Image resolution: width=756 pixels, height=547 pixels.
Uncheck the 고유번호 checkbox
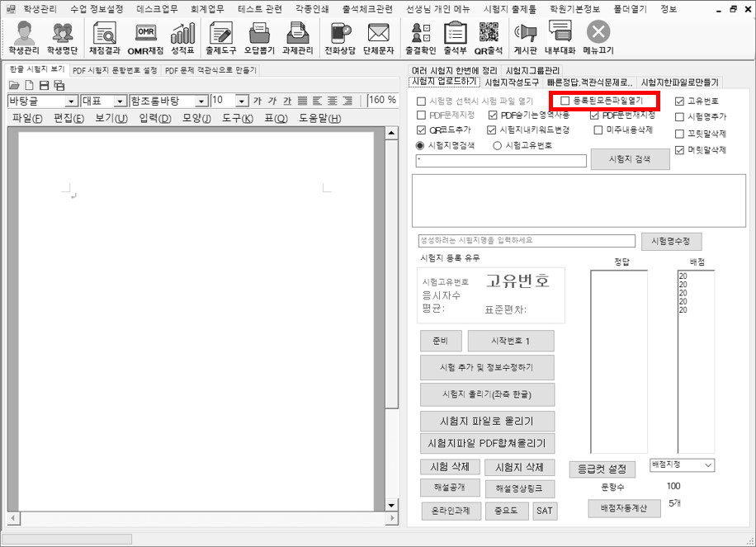pyautogui.click(x=680, y=101)
